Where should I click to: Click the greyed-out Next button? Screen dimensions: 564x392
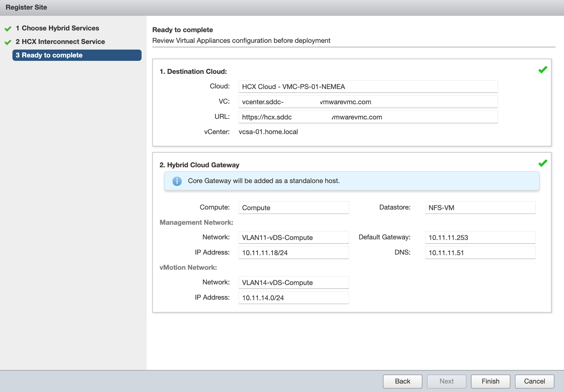coord(446,381)
